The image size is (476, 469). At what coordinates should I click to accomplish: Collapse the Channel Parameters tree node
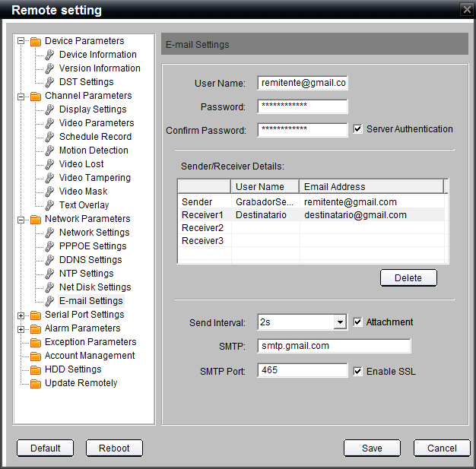point(21,97)
